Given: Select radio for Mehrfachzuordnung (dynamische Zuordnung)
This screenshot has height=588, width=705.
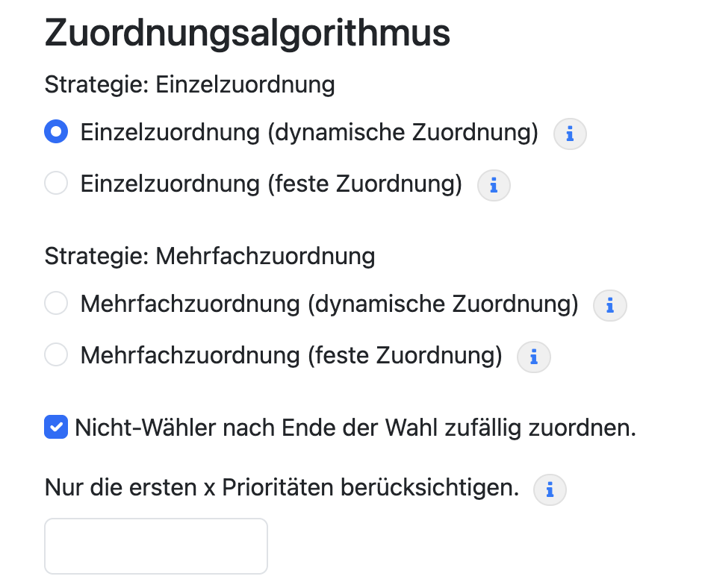Looking at the screenshot, I should click(x=56, y=303).
